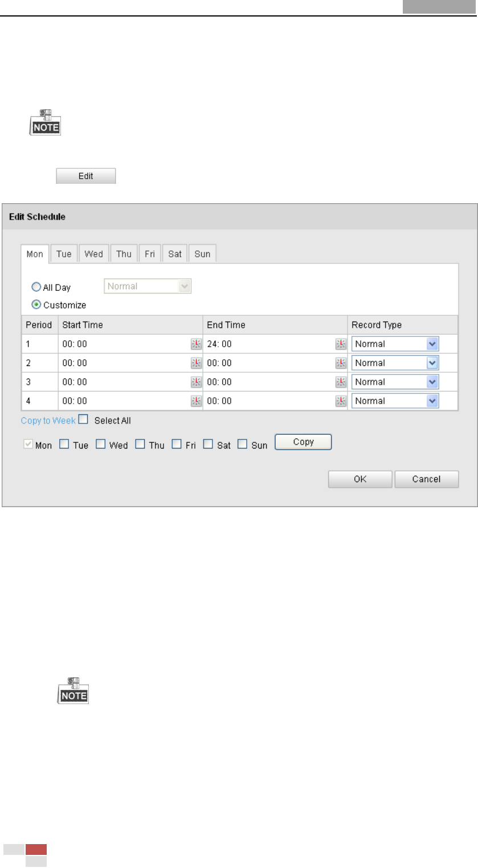Screen dimensions: 478x868
Task: Open time picker for Period 4 start time
Action: click(x=196, y=401)
